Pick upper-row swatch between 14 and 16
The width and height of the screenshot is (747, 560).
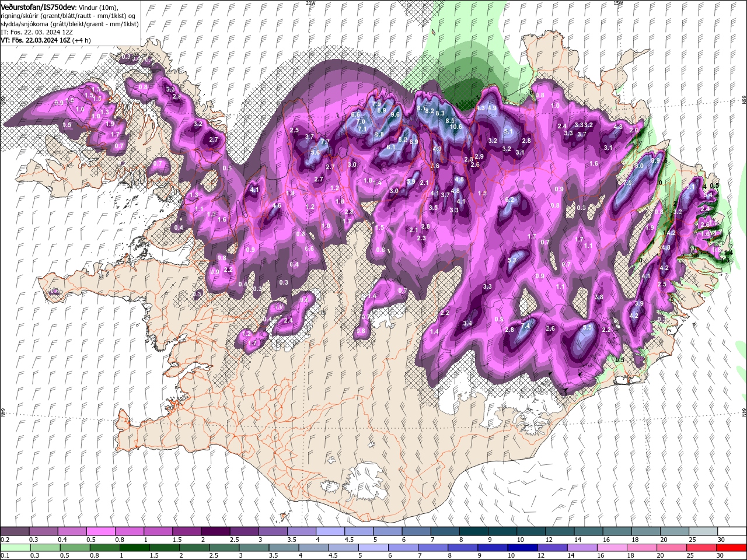tap(588, 531)
